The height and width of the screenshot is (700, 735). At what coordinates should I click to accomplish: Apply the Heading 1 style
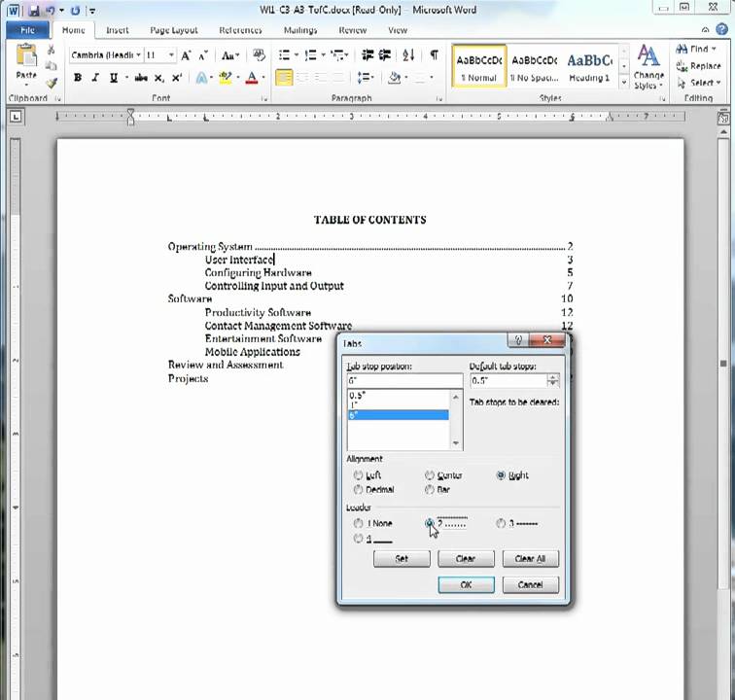tap(590, 66)
